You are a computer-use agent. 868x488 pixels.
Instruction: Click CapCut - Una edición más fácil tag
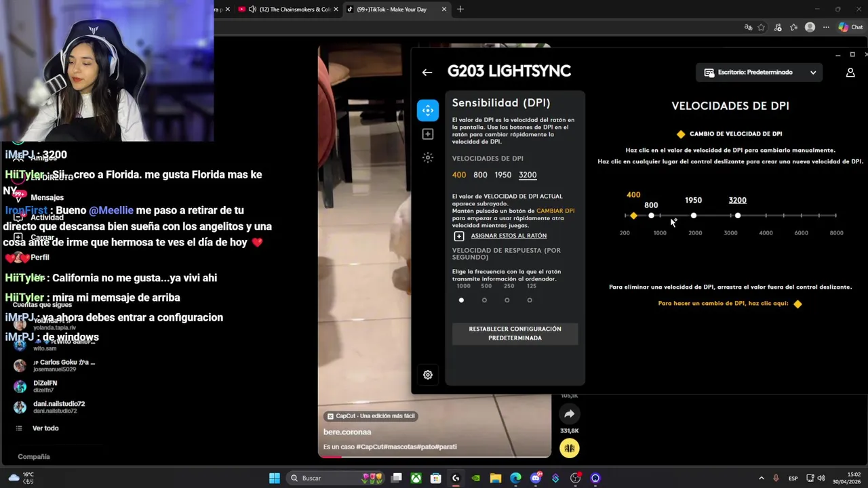(371, 416)
